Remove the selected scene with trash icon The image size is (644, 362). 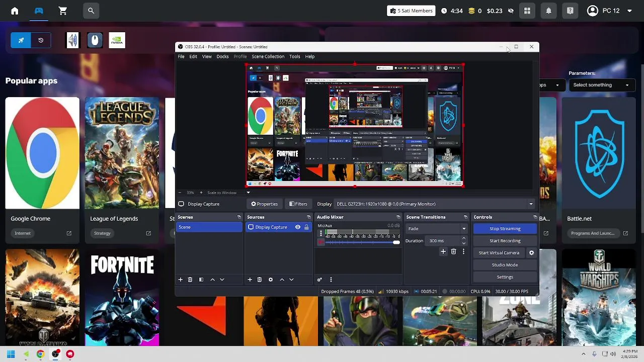(x=190, y=280)
